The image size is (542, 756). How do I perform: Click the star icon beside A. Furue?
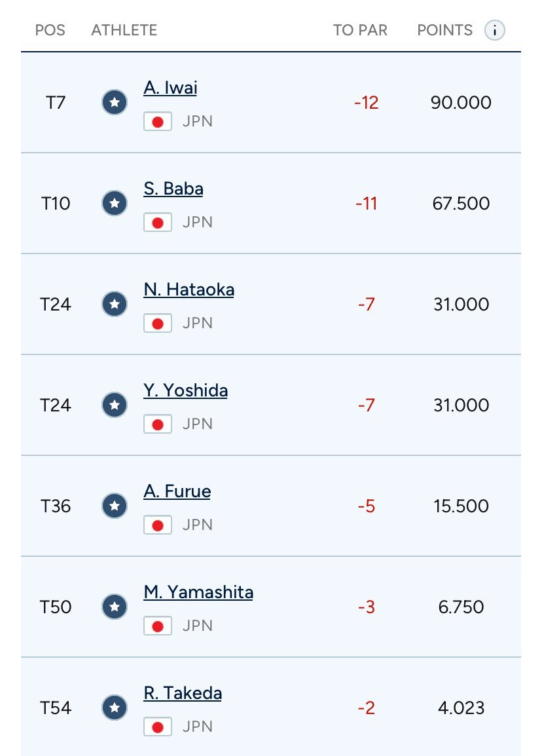(x=115, y=506)
